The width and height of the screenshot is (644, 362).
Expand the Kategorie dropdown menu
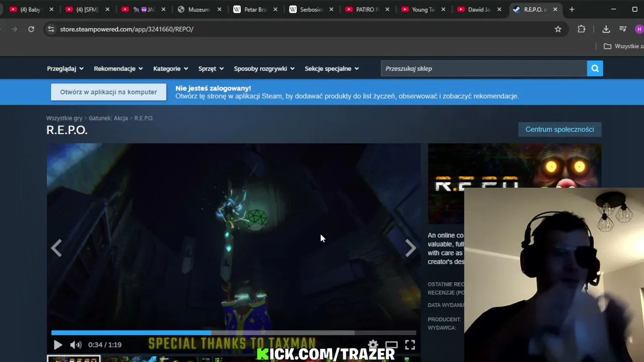click(x=171, y=68)
